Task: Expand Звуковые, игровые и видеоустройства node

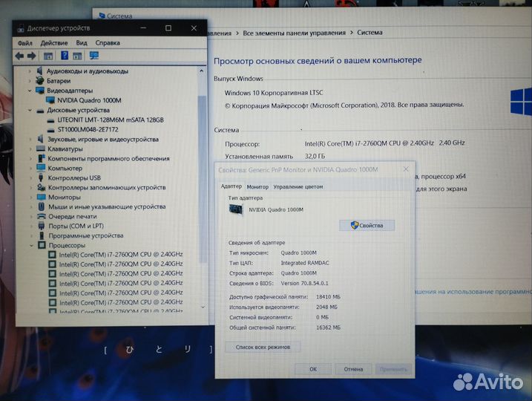Action: (30, 139)
